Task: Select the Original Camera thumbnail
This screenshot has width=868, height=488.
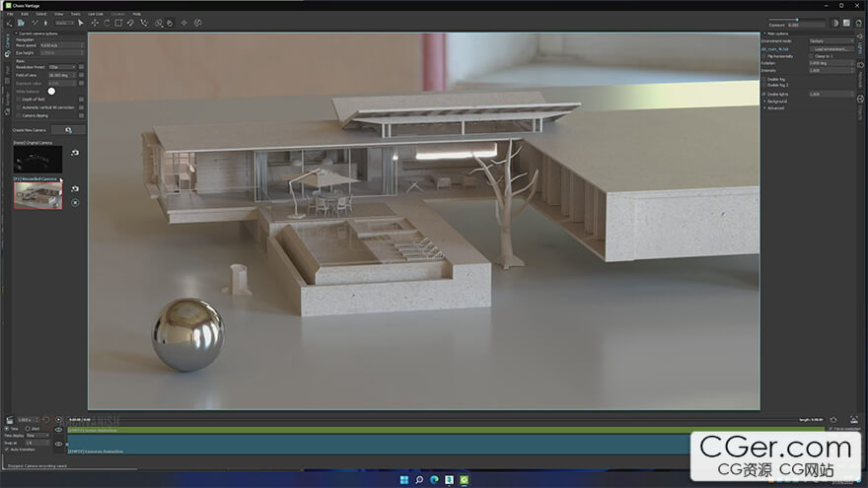Action: point(37,159)
